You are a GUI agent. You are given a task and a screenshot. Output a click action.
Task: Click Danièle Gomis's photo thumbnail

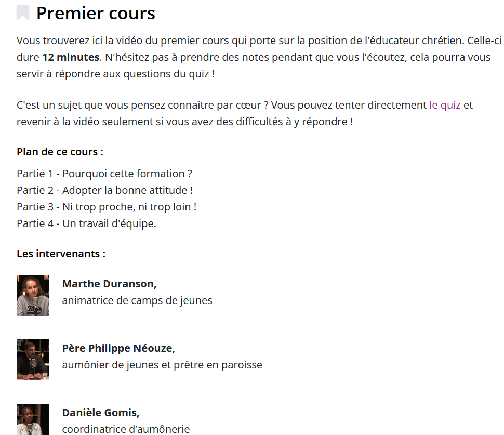33,419
